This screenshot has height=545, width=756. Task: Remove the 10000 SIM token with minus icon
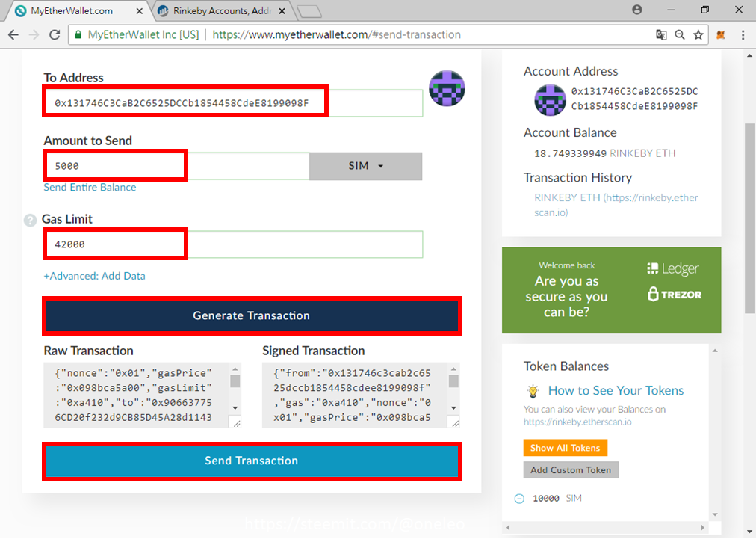(519, 498)
